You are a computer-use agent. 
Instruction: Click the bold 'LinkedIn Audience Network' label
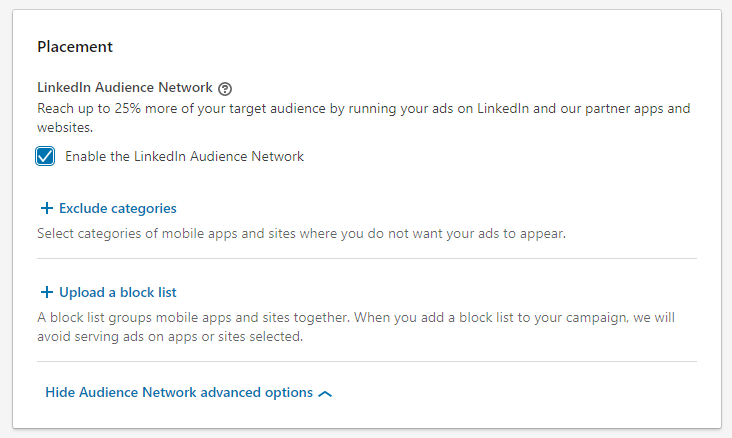point(125,88)
